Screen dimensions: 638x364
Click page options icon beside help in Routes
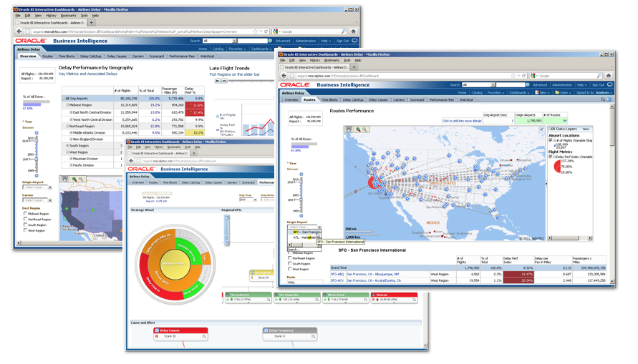coord(603,99)
